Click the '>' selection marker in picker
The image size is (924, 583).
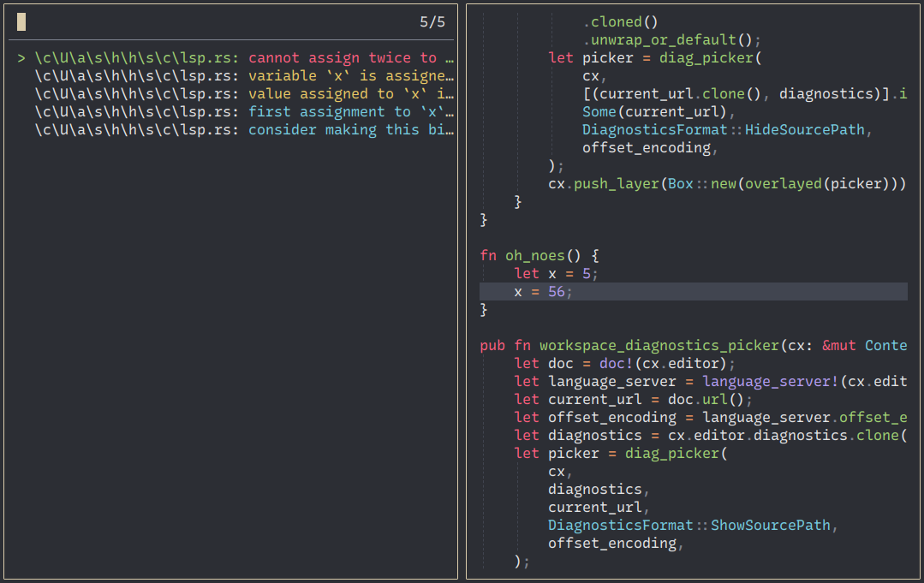coord(21,57)
